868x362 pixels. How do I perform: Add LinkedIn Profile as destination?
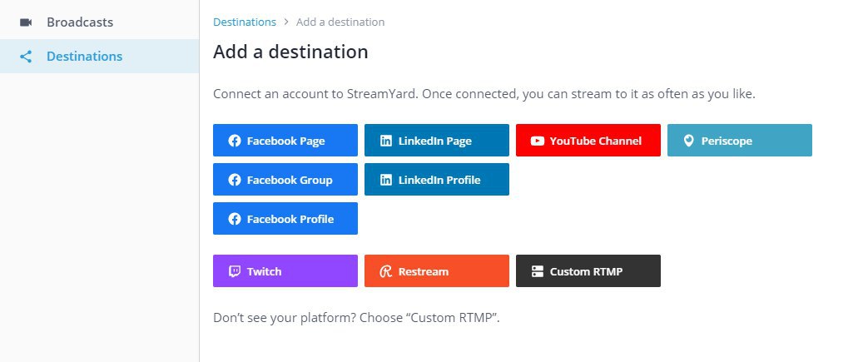437,180
